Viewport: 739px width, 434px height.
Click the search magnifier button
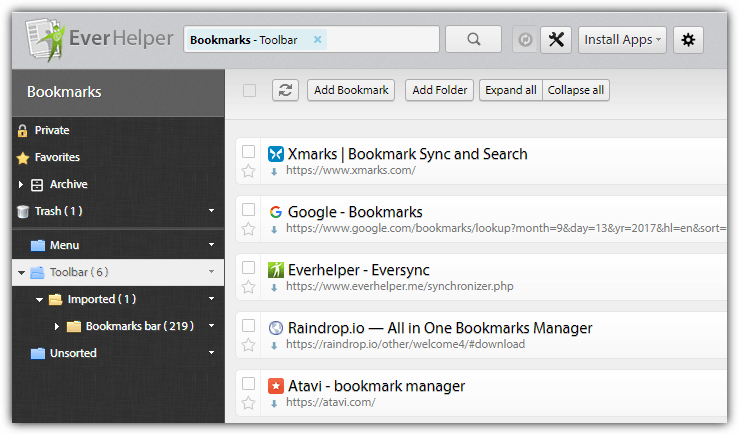[x=471, y=40]
